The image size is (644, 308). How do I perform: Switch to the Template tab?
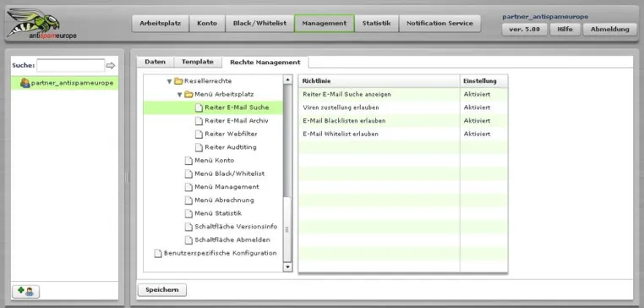click(x=198, y=62)
